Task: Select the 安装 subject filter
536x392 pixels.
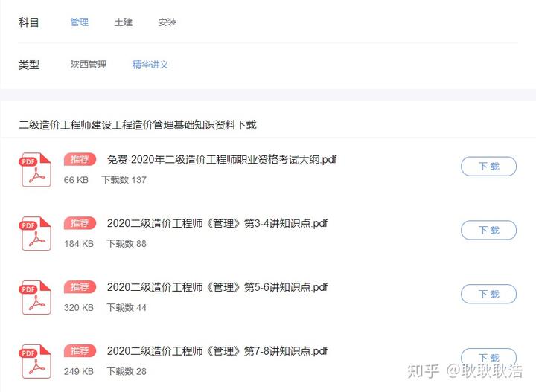Action: 167,22
